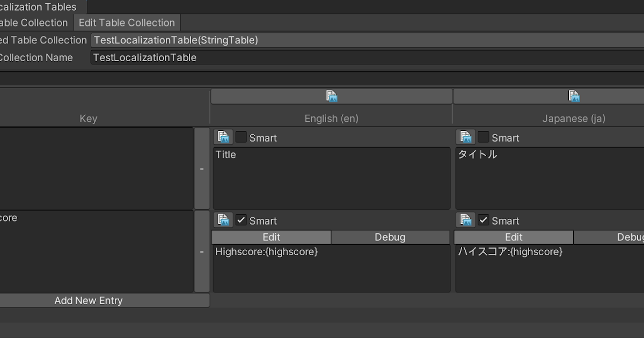Select the TestLocalizationTable collection name field

[x=215, y=57]
